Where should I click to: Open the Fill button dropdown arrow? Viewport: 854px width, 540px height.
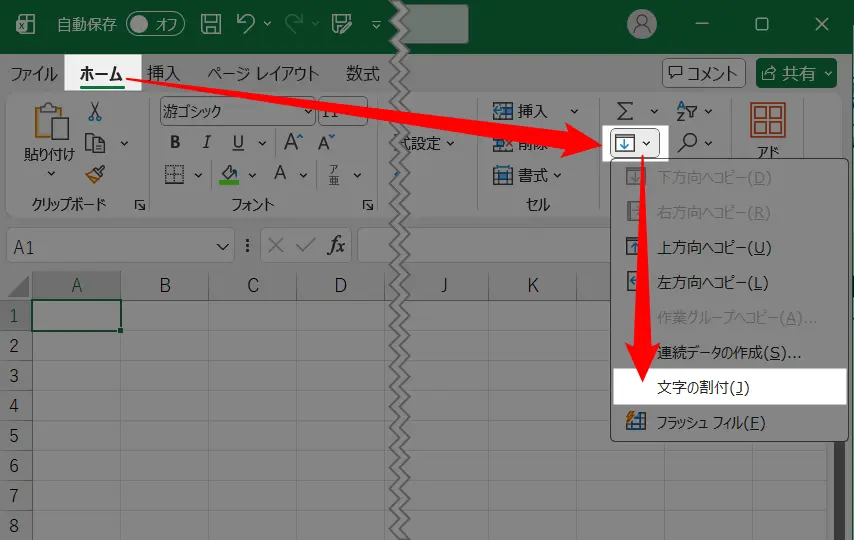(x=647, y=143)
